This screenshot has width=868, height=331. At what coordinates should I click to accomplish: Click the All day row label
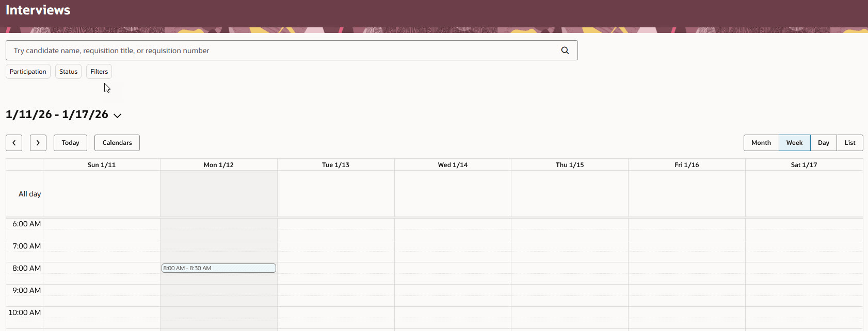(29, 194)
